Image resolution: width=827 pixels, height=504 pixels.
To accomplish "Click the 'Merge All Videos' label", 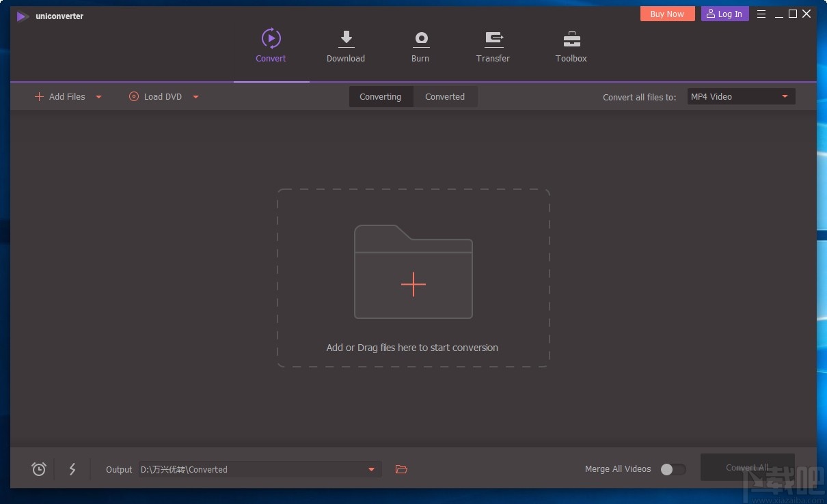I will coord(618,469).
